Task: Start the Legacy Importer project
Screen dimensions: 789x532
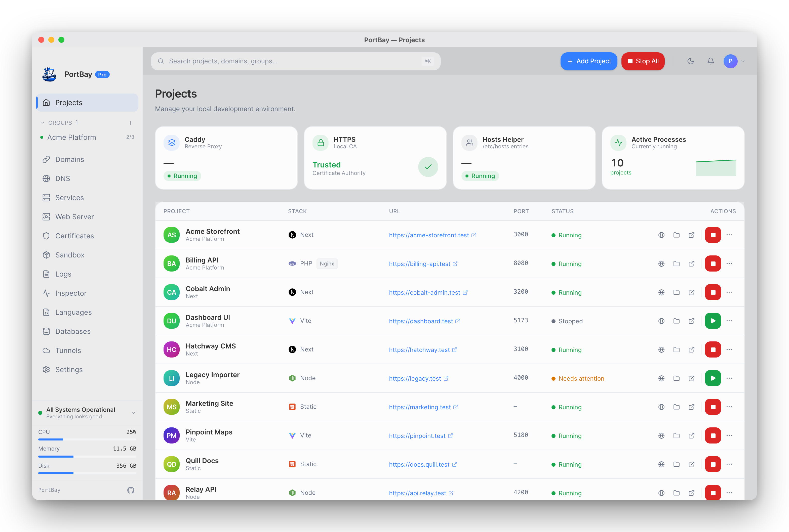Action: click(x=713, y=378)
